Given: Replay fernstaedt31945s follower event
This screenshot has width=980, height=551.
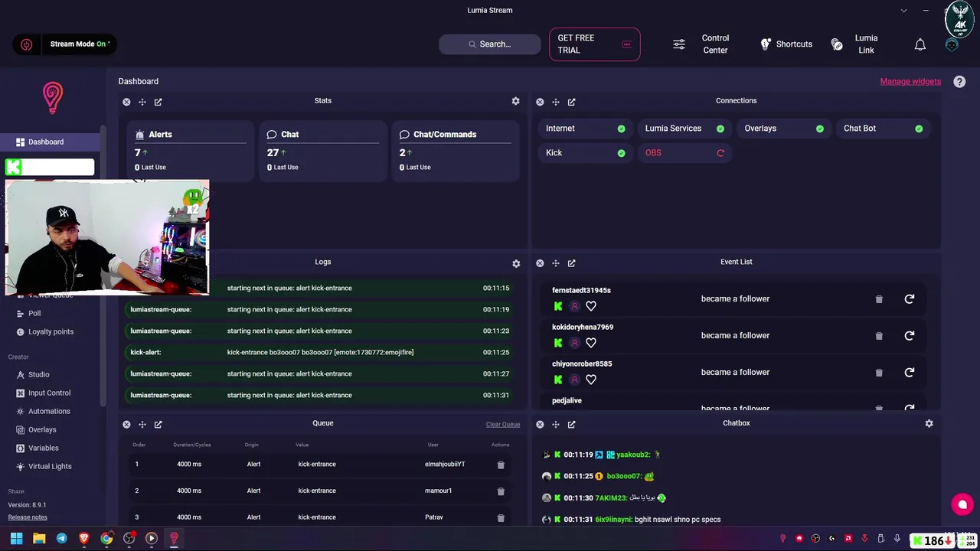Looking at the screenshot, I should [x=910, y=299].
